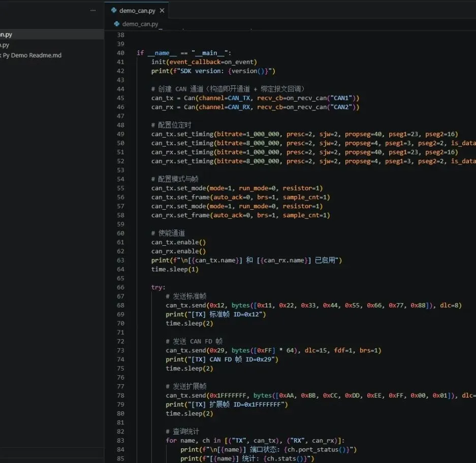Click line number 66 at the try statement
This screenshot has height=463, width=476.
120,287
